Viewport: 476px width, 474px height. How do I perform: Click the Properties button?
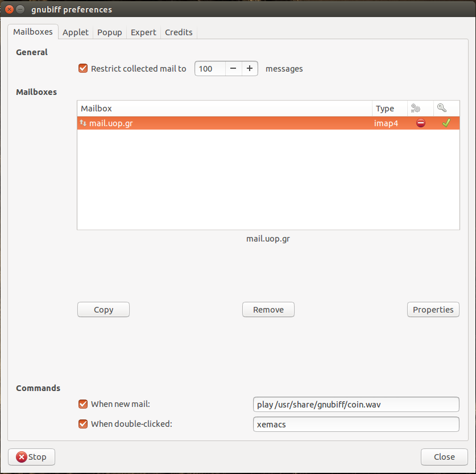pos(433,310)
